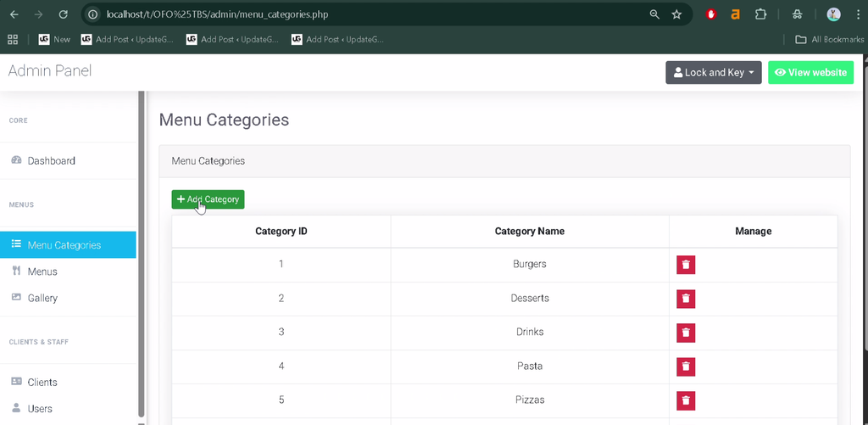The width and height of the screenshot is (868, 425).
Task: Open the extensions puzzle icon
Action: (x=761, y=14)
